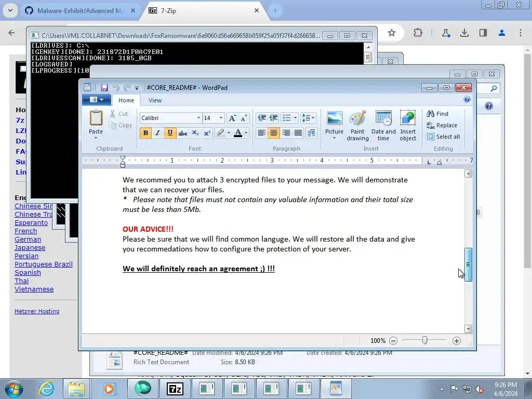Viewport: 532px width, 399px height.
Task: Click Find in Editing group
Action: click(437, 114)
